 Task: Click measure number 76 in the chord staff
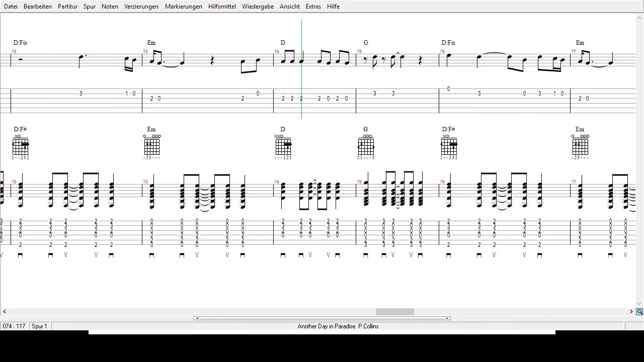pyautogui.click(x=443, y=182)
